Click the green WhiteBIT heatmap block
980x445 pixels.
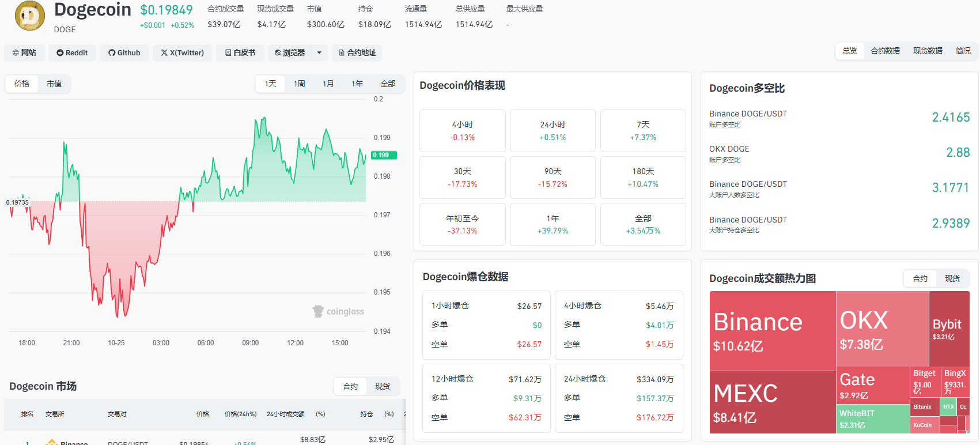pyautogui.click(x=873, y=419)
